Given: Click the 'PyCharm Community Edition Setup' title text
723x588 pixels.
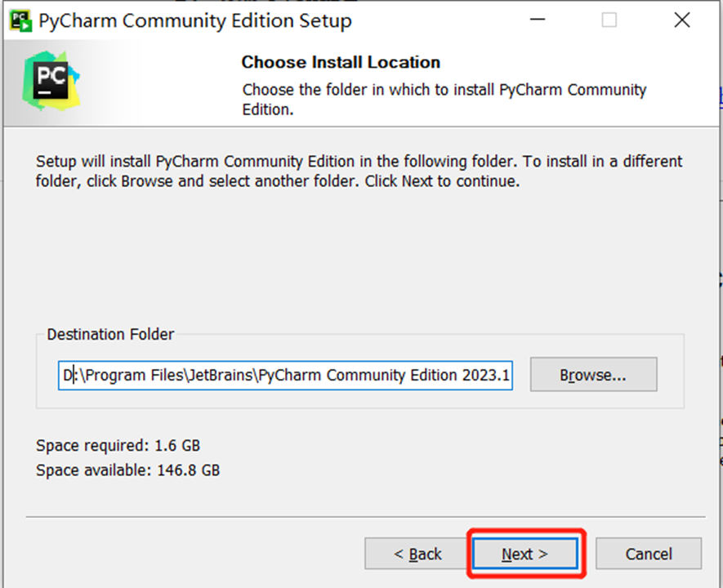Looking at the screenshot, I should coord(195,21).
